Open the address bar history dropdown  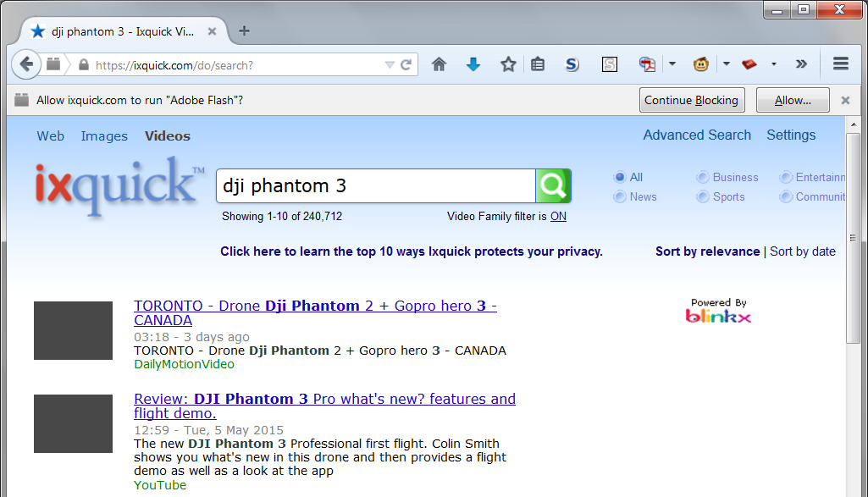point(390,64)
